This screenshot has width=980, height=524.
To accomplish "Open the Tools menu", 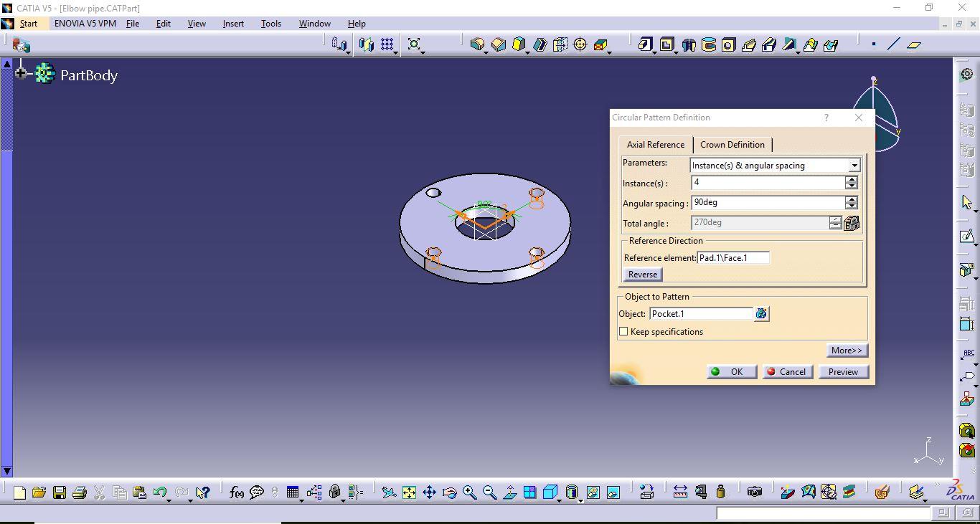I will [270, 24].
